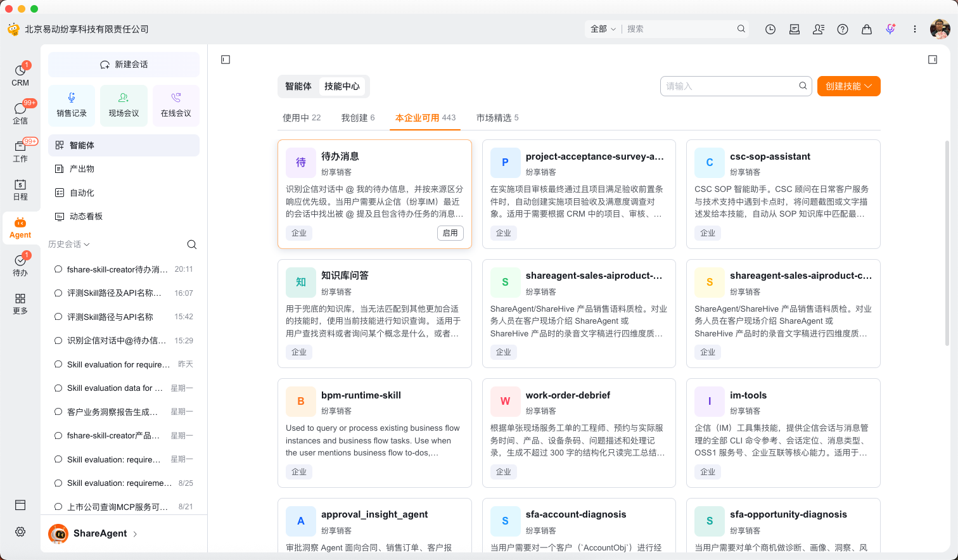
Task: Click the purple microphone icon in top bar
Action: pos(891,29)
